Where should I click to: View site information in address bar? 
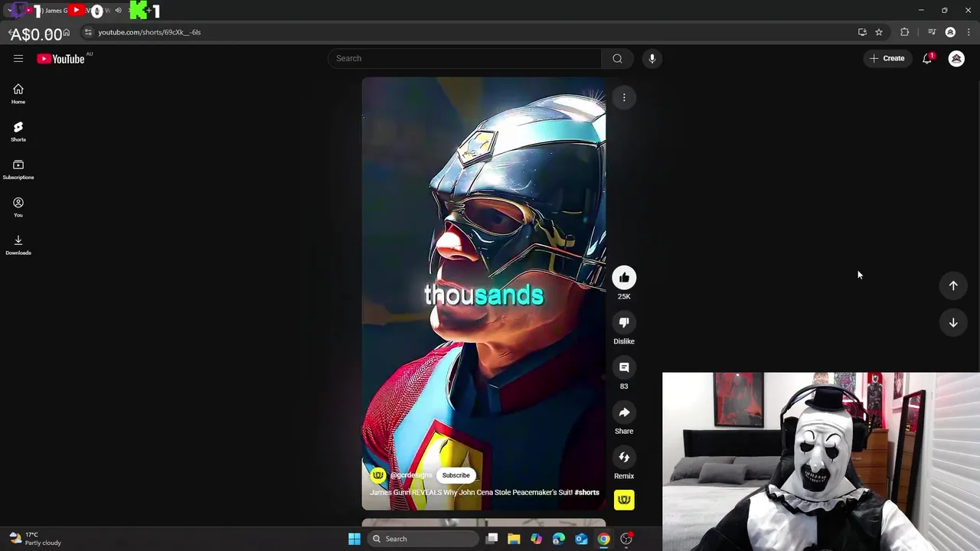(x=88, y=32)
